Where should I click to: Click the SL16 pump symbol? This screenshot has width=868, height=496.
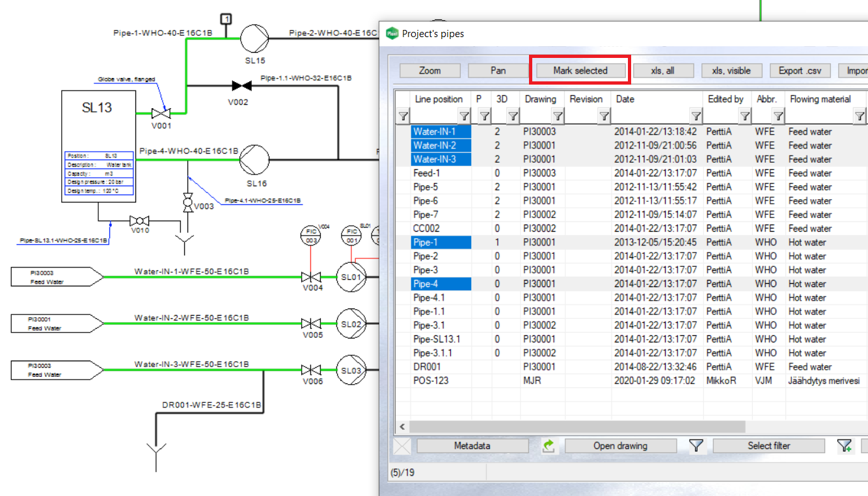pos(254,159)
